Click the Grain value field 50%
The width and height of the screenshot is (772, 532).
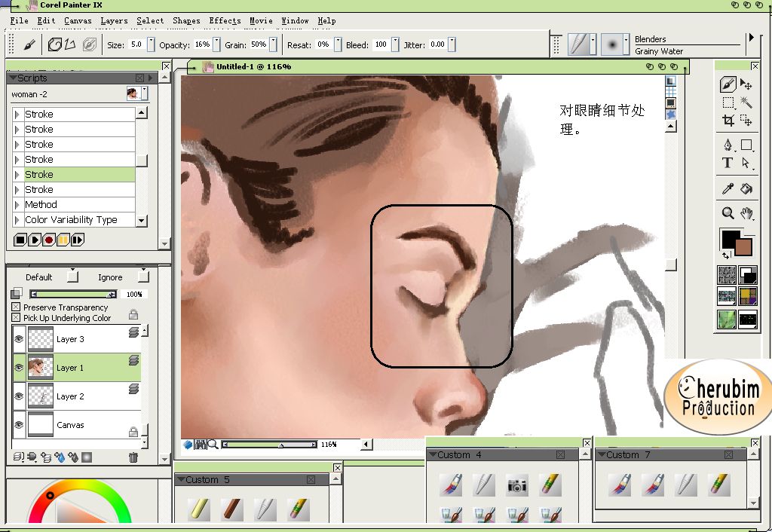point(259,44)
